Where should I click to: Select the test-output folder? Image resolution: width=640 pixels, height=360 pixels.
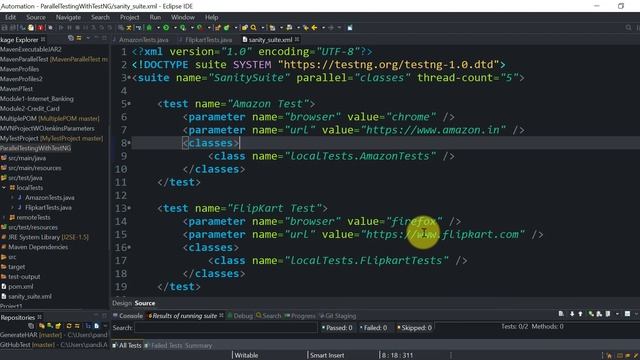(24, 276)
